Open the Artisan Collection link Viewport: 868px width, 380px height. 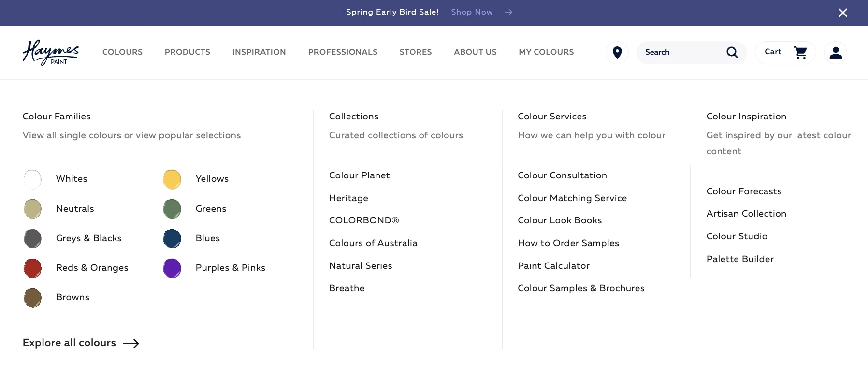click(746, 214)
